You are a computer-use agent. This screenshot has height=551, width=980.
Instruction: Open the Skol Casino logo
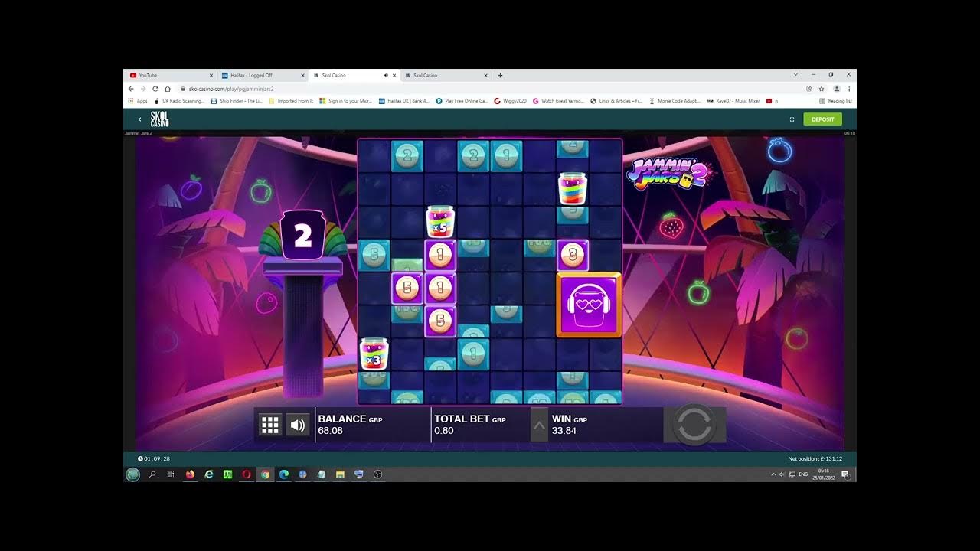point(159,119)
